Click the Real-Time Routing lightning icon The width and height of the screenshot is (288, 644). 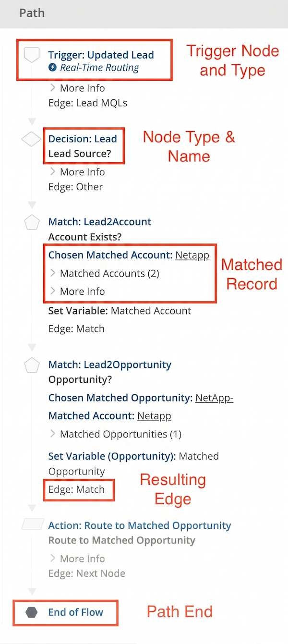point(53,68)
